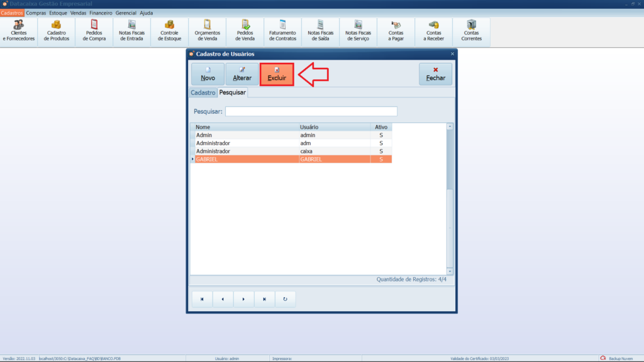Image resolution: width=644 pixels, height=362 pixels.
Task: Open the Cadastros menu
Action: 12,13
